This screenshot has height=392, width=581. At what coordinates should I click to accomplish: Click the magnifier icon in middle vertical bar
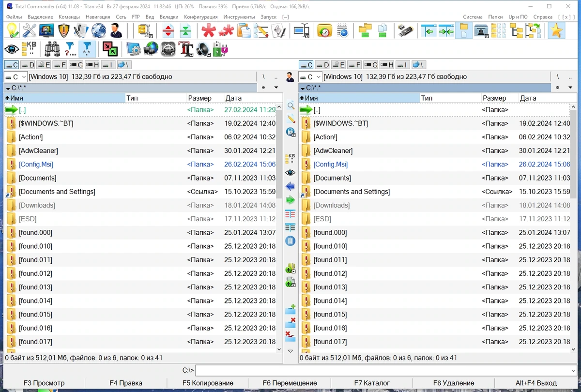(x=290, y=106)
